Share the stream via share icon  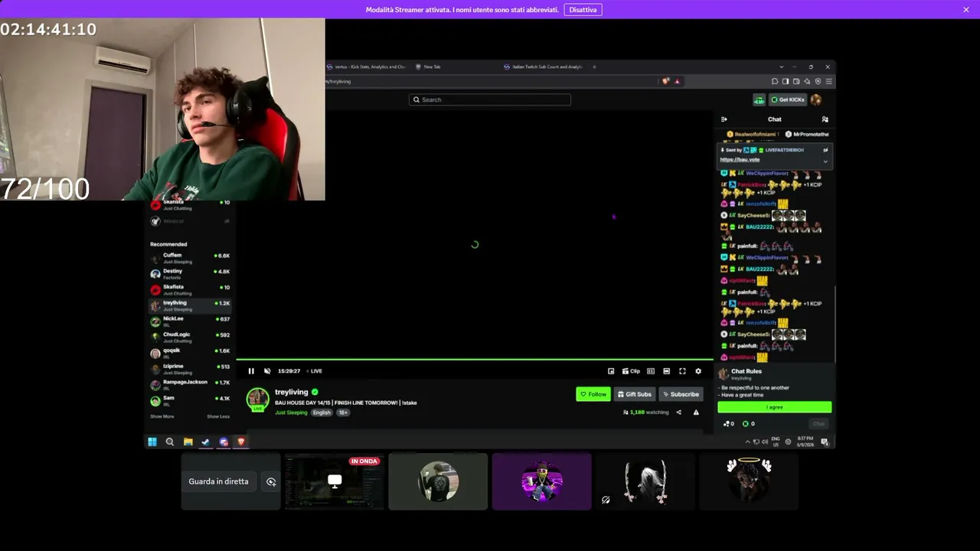tap(678, 412)
